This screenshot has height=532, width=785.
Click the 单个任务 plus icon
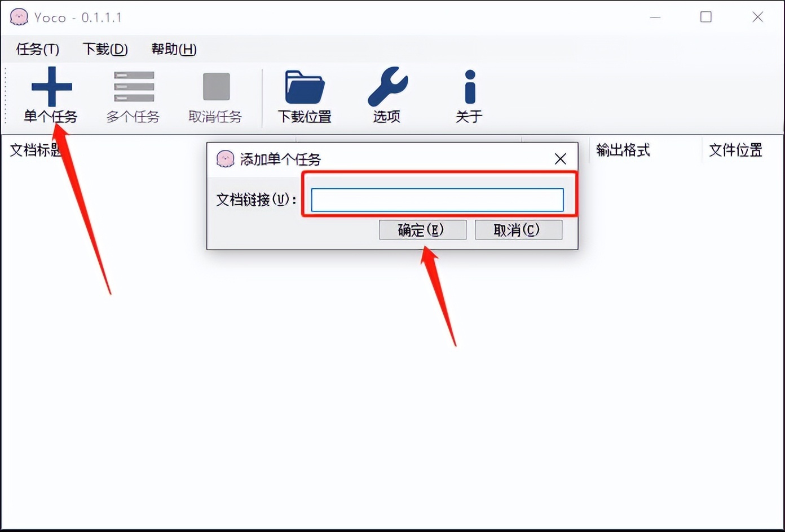pyautogui.click(x=51, y=87)
